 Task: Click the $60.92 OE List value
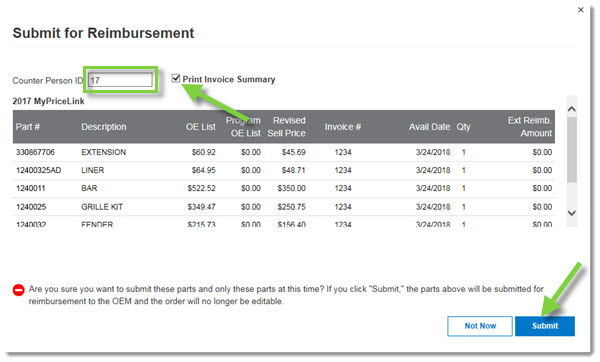[x=204, y=152]
